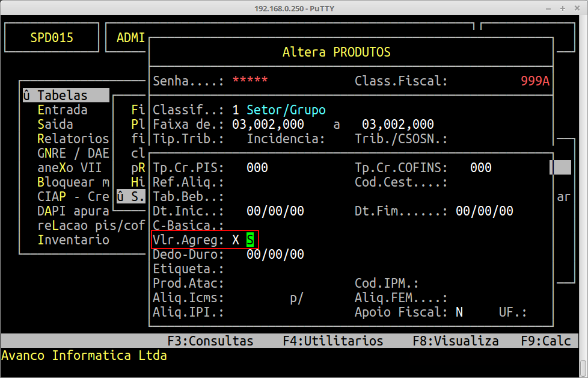The image size is (588, 378).
Task: Click the Dedo-Duro date field
Action: point(275,255)
